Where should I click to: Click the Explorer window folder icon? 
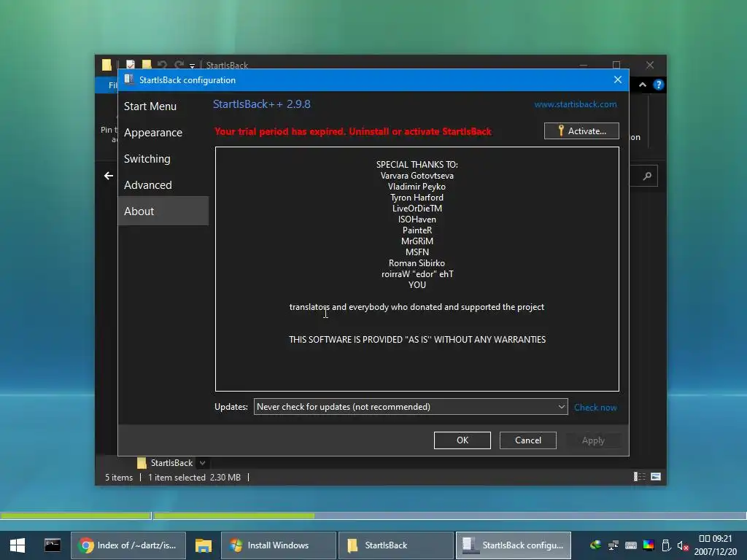[107, 65]
